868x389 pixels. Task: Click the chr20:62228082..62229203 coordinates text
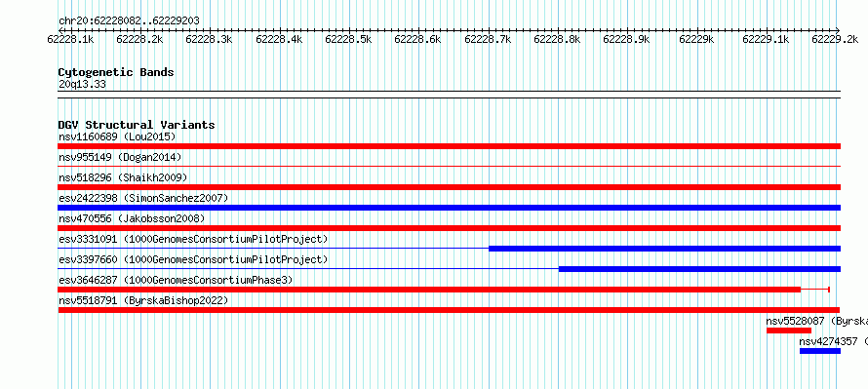[x=129, y=20]
